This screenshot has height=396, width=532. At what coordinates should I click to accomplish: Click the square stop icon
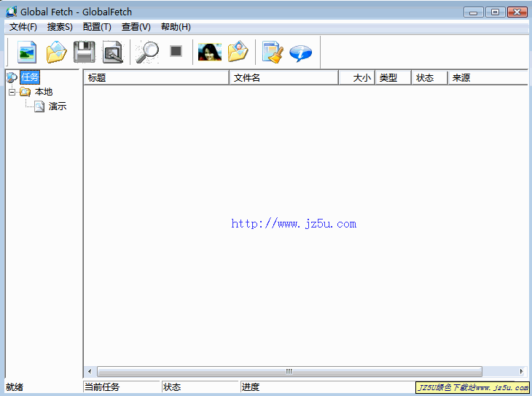[x=176, y=51]
